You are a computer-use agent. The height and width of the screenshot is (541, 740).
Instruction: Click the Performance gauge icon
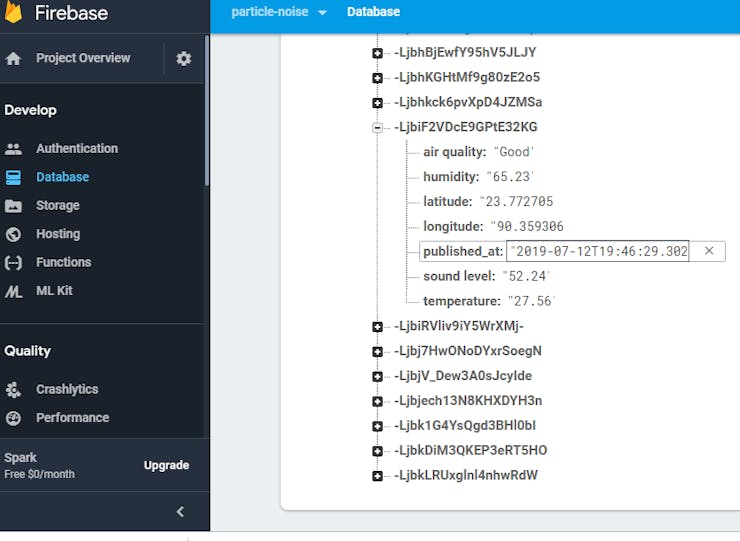[13, 418]
